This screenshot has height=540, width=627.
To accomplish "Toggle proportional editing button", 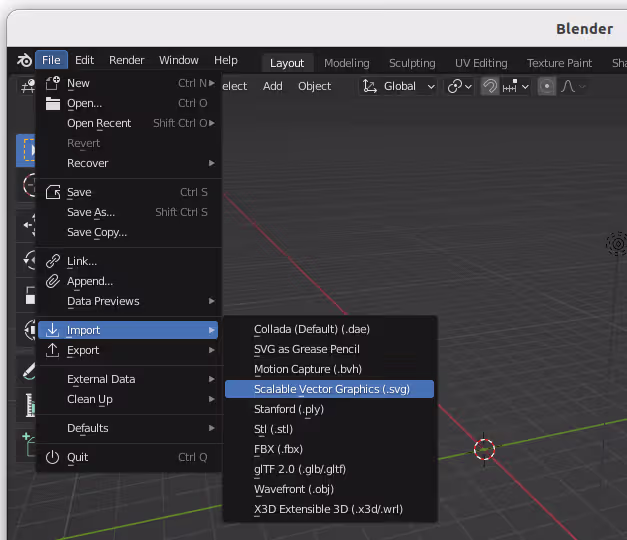I will [546, 86].
